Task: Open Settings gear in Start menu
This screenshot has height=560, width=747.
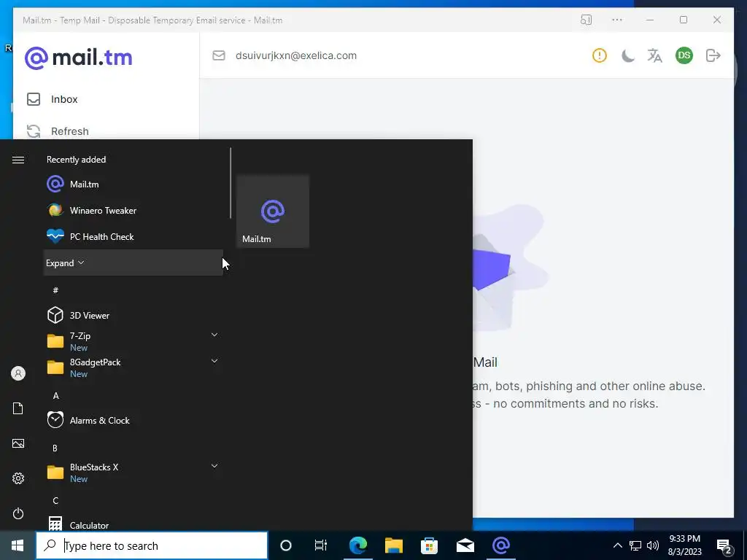Action: 18,478
